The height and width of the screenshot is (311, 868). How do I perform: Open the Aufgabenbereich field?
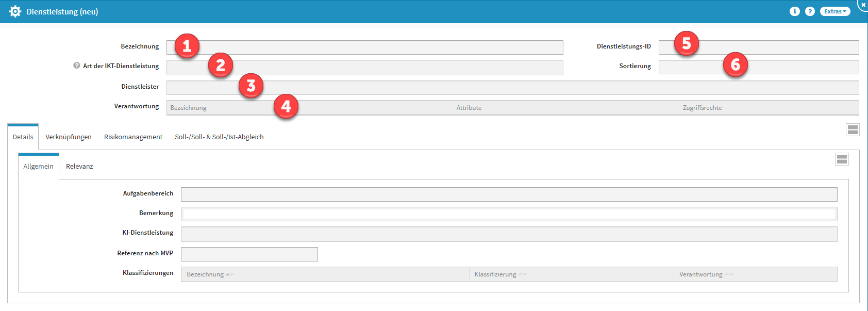pyautogui.click(x=509, y=194)
